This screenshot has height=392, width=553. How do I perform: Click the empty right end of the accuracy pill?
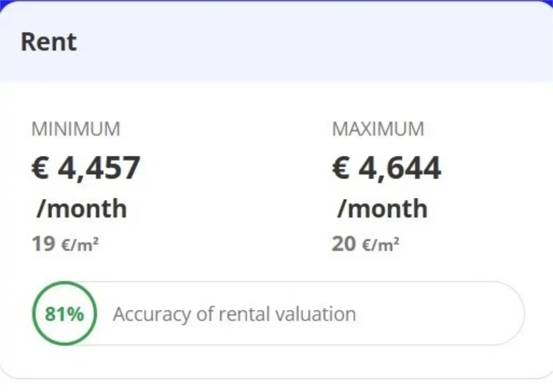[440, 313]
